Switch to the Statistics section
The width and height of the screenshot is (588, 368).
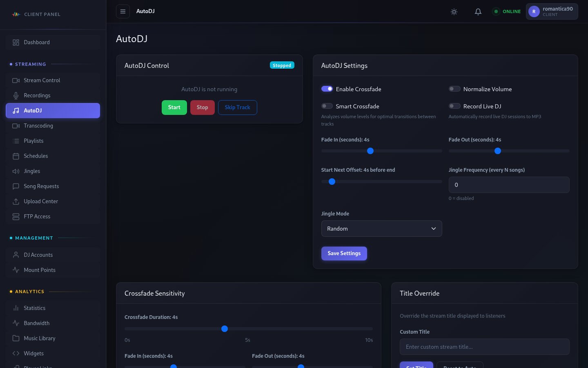[34, 308]
